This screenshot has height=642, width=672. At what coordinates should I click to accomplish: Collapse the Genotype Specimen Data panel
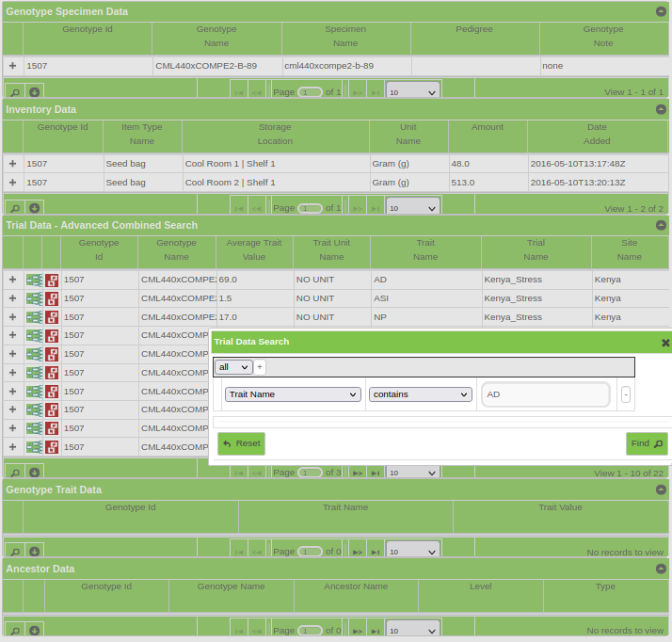661,12
